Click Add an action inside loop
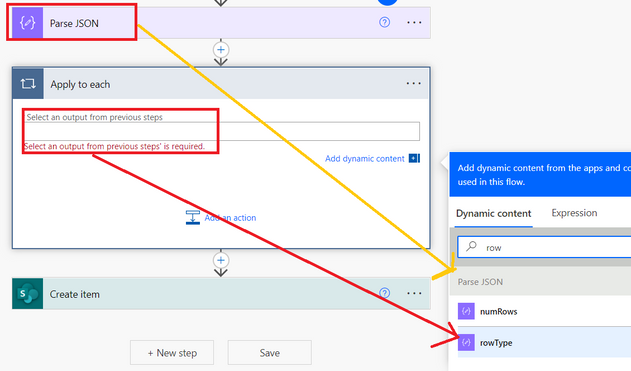The width and height of the screenshot is (631, 371). click(x=230, y=218)
